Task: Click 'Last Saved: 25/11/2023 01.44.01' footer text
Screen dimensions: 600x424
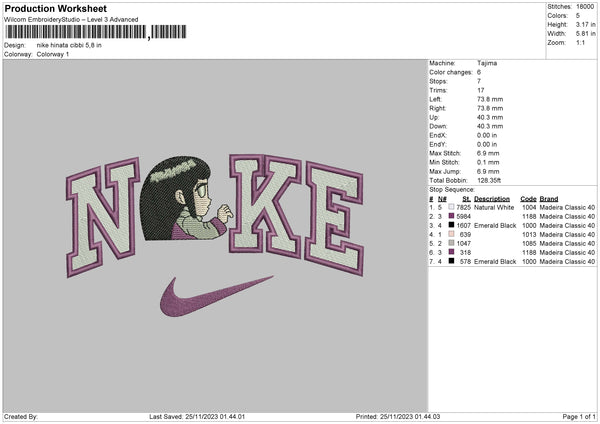Action: [197, 416]
